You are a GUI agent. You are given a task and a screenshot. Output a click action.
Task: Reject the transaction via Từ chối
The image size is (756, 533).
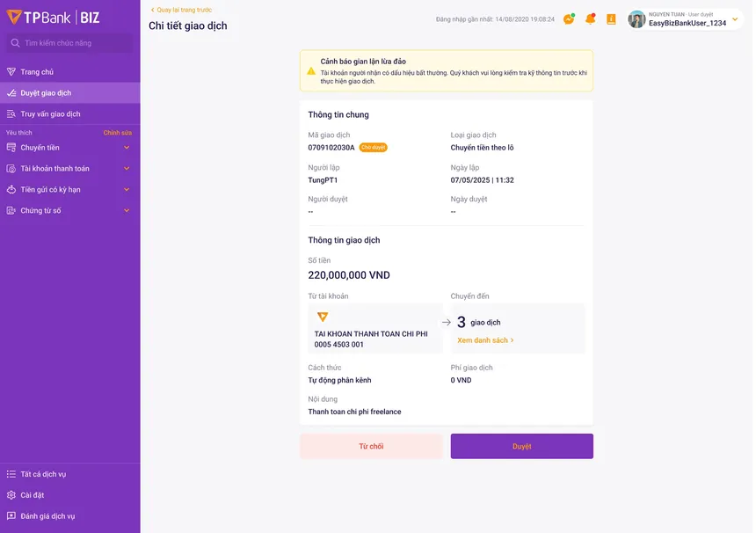[371, 446]
